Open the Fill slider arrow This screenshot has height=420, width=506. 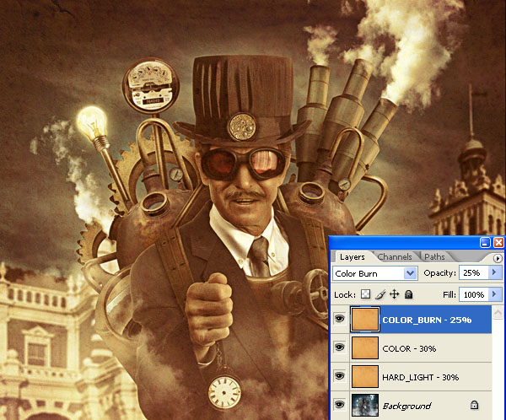[x=494, y=294]
